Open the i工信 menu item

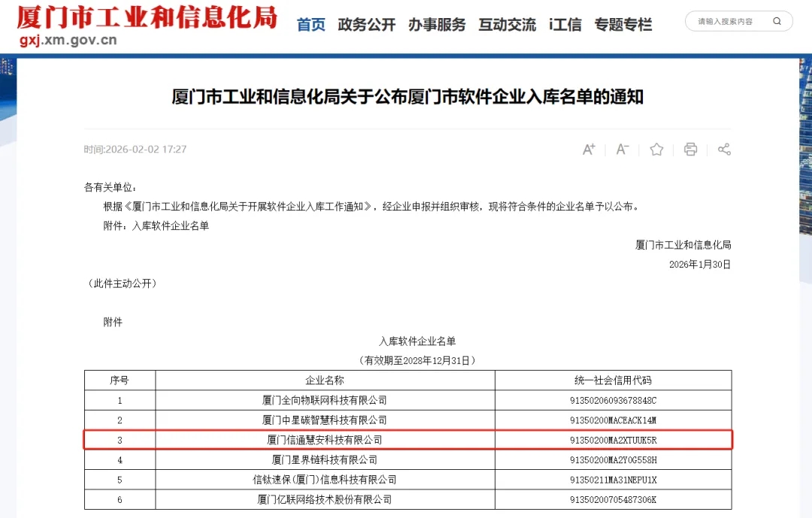tap(565, 25)
